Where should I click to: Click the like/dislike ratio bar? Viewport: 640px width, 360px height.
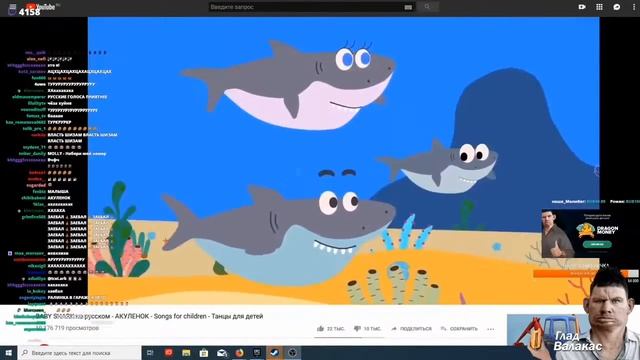(x=350, y=338)
